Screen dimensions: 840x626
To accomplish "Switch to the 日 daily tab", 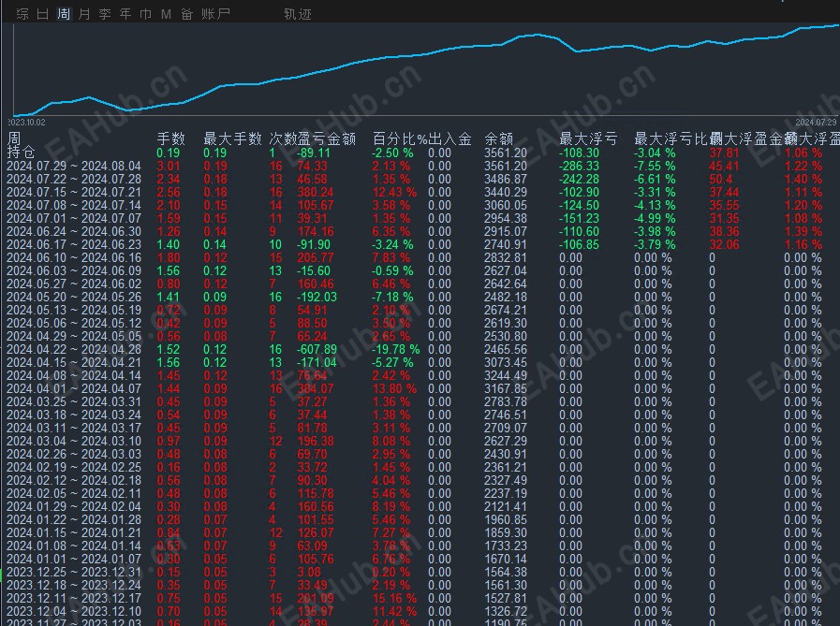I will [43, 14].
